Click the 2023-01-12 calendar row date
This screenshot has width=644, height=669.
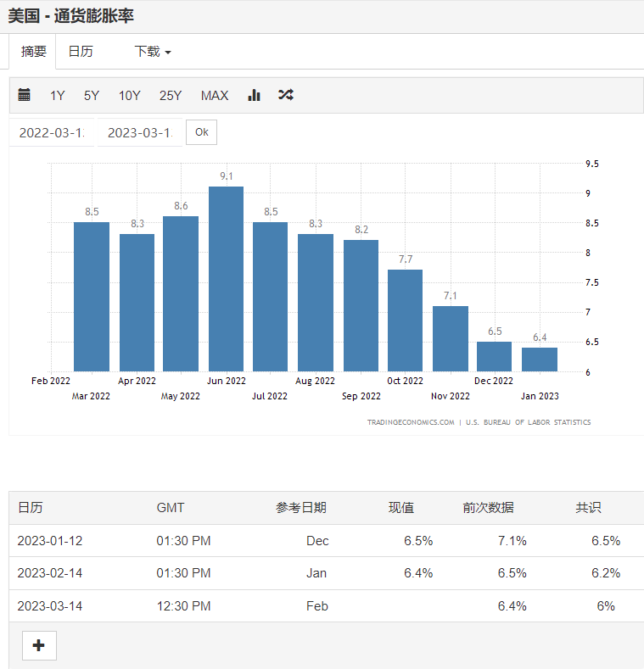pos(50,541)
